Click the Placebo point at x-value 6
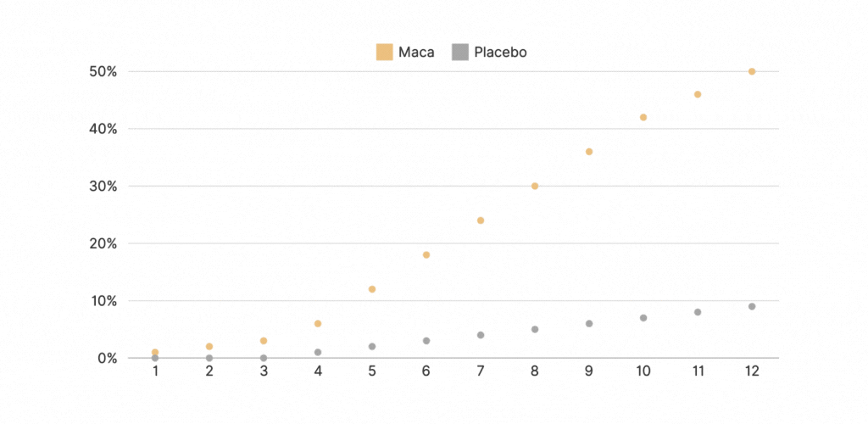Image resolution: width=868 pixels, height=424 pixels. pos(426,341)
